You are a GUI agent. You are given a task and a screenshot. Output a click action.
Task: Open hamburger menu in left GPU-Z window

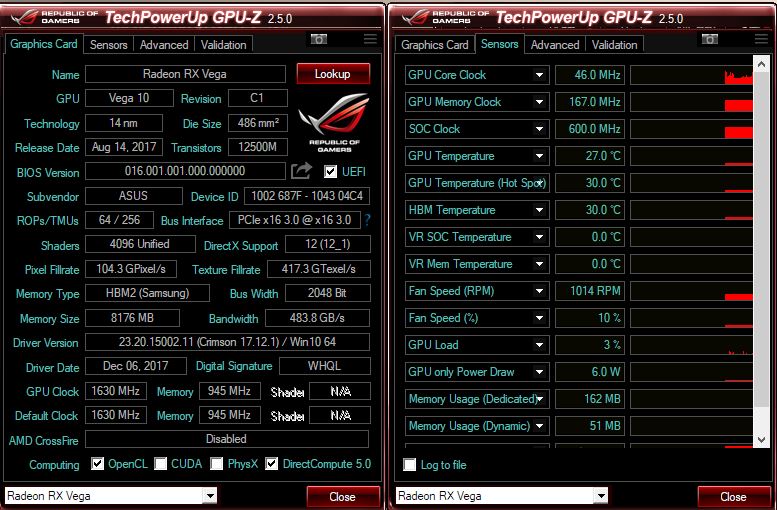point(370,39)
